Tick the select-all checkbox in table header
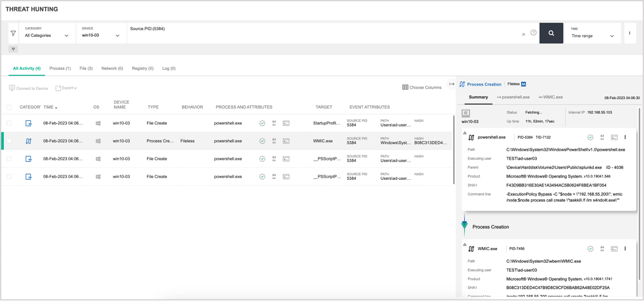This screenshot has height=301, width=644. coord(9,107)
